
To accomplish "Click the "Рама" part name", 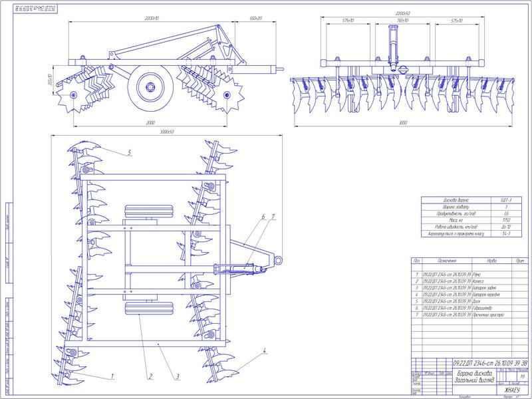I will coord(476,274).
